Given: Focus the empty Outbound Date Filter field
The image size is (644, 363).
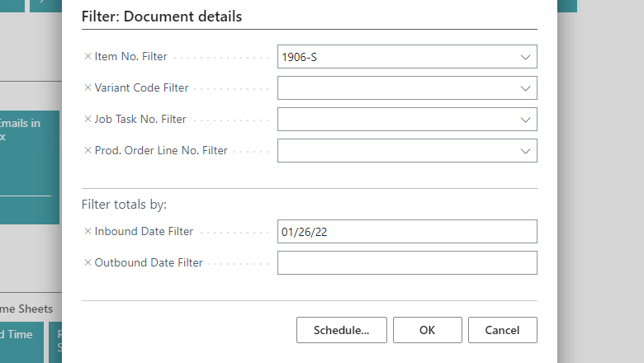Looking at the screenshot, I should tap(407, 263).
